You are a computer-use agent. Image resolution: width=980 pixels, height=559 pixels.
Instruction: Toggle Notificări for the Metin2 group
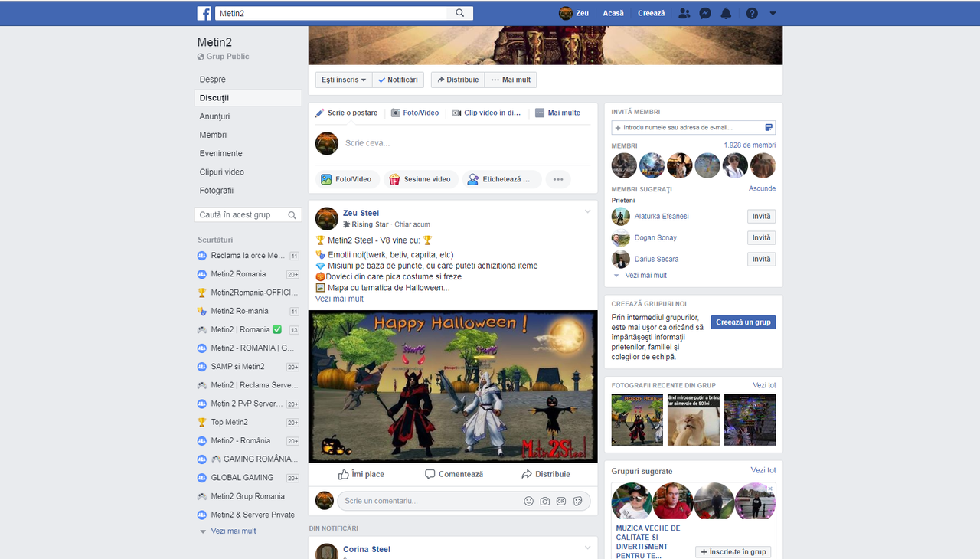pyautogui.click(x=397, y=79)
